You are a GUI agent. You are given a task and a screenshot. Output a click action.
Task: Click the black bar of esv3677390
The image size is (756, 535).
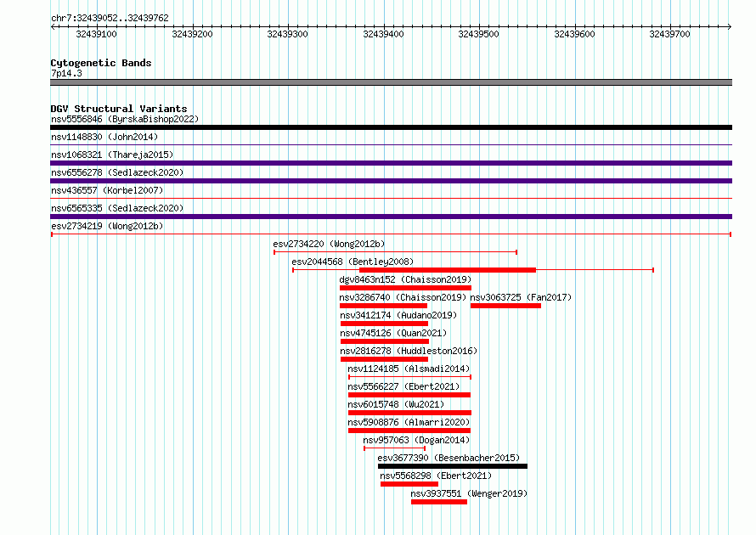(453, 466)
